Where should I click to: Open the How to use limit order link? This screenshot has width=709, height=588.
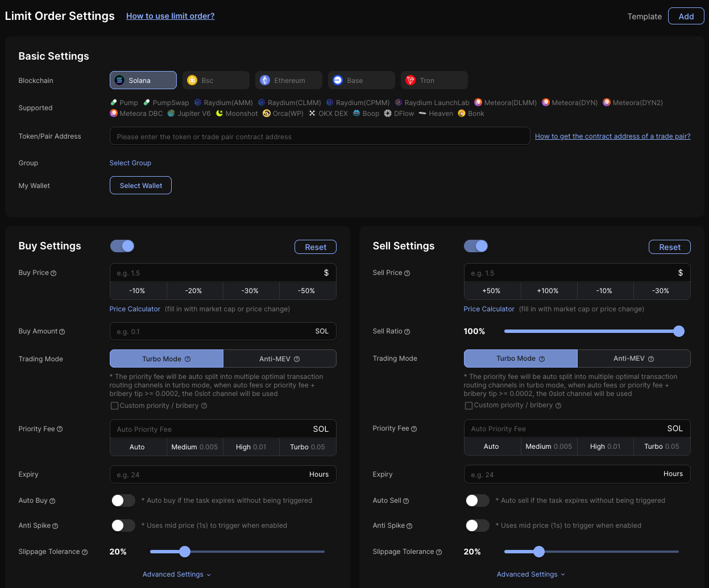[171, 16]
